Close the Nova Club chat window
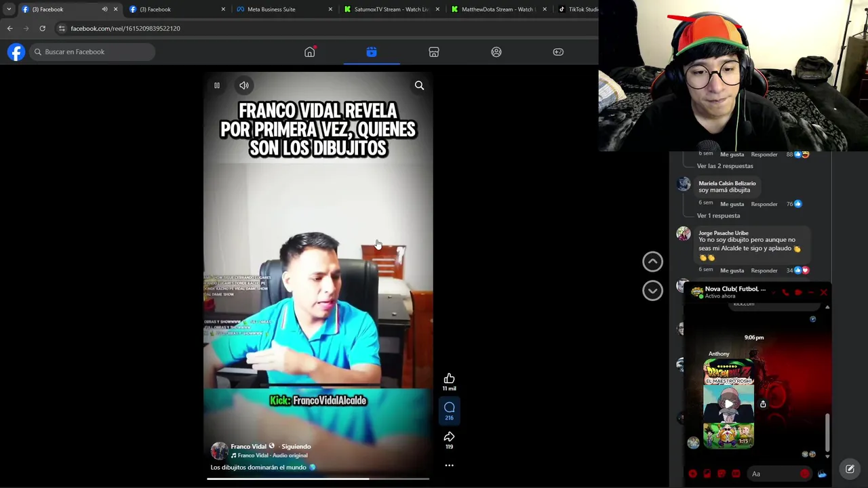This screenshot has width=868, height=488. (824, 293)
